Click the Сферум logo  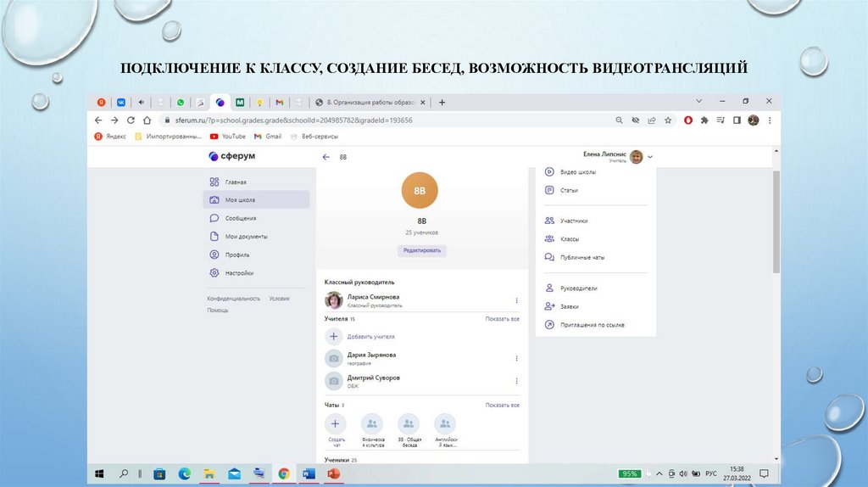click(232, 156)
